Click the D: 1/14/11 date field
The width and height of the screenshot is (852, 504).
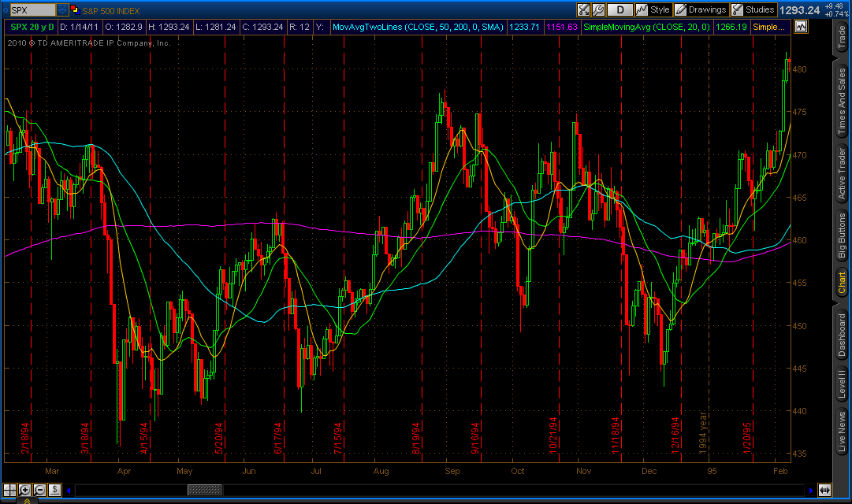click(x=79, y=27)
